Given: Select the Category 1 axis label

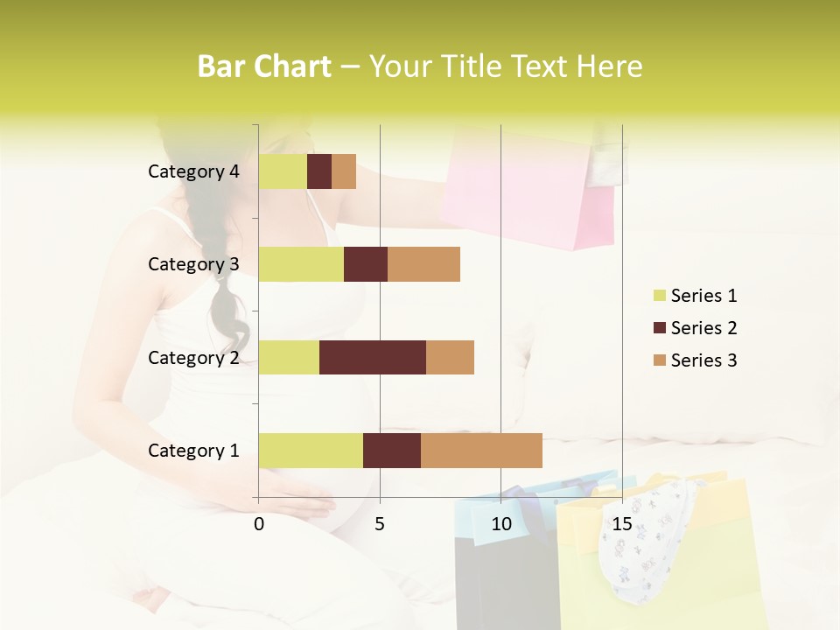Looking at the screenshot, I should (193, 451).
